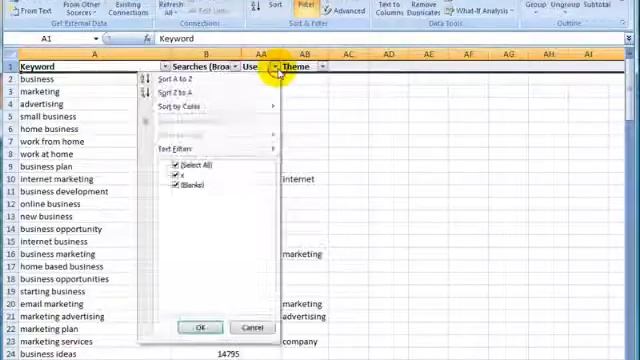
Task: Click Text to Columns button
Action: point(389,8)
